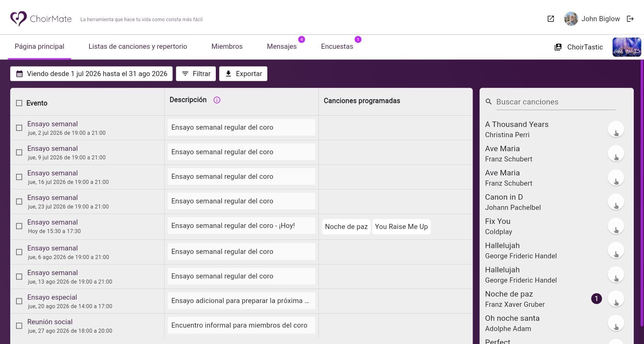This screenshot has width=644, height=344.
Task: Check the Ensayo especial checkbox
Action: (19, 301)
